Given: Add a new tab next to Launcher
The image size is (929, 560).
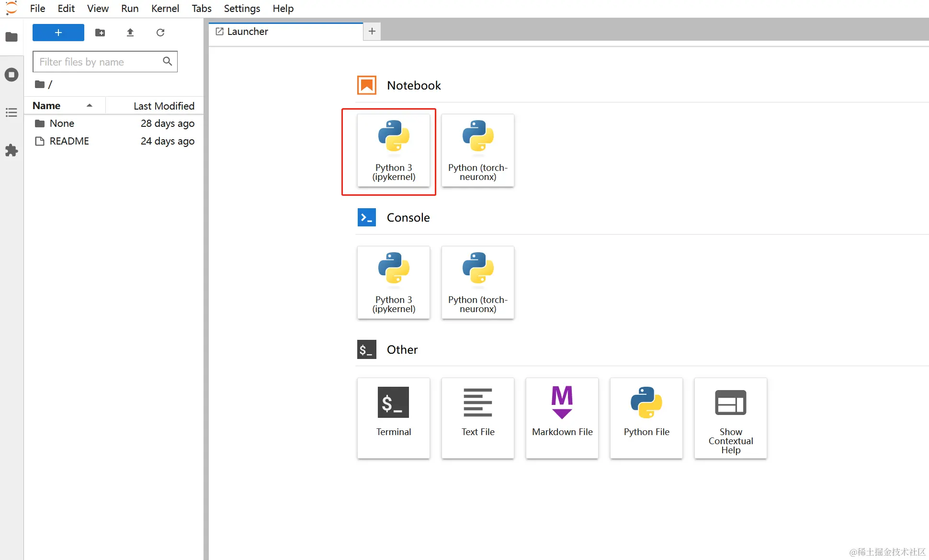Looking at the screenshot, I should pos(372,32).
